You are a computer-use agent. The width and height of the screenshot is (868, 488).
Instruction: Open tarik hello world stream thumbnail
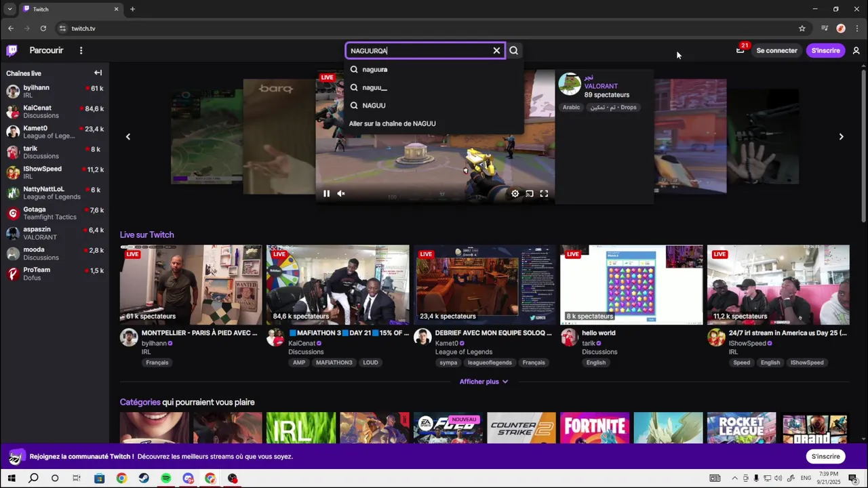pyautogui.click(x=631, y=285)
